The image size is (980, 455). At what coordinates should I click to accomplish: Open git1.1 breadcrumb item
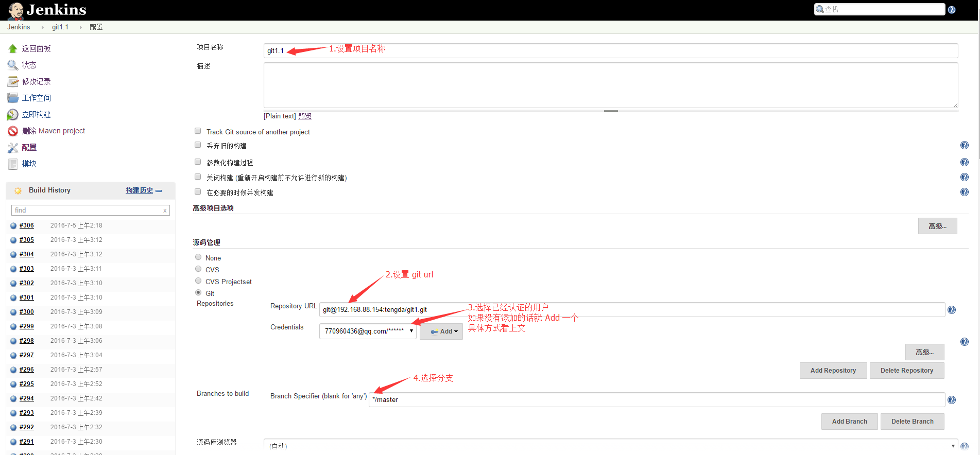[x=60, y=27]
